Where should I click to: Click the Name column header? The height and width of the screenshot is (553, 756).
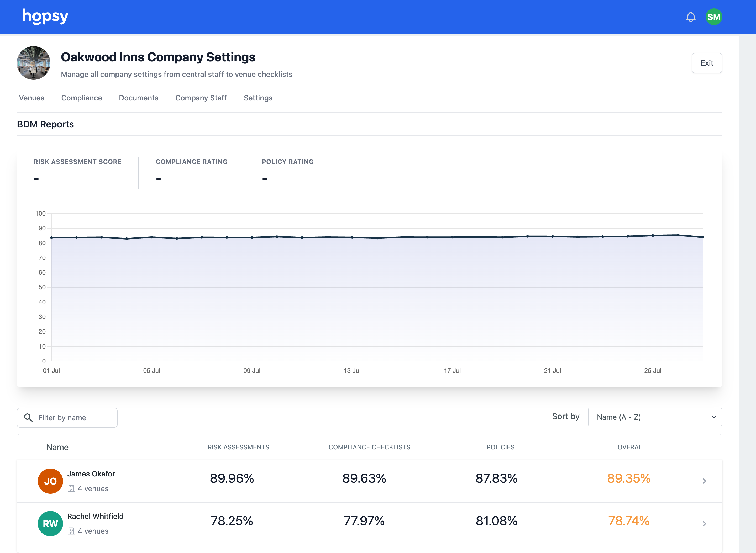tap(57, 447)
